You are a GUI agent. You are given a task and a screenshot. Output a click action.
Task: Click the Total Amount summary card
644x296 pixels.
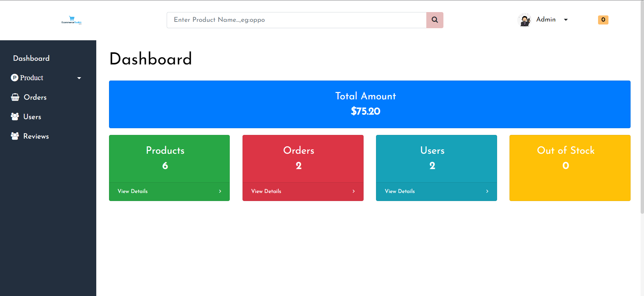pyautogui.click(x=365, y=104)
